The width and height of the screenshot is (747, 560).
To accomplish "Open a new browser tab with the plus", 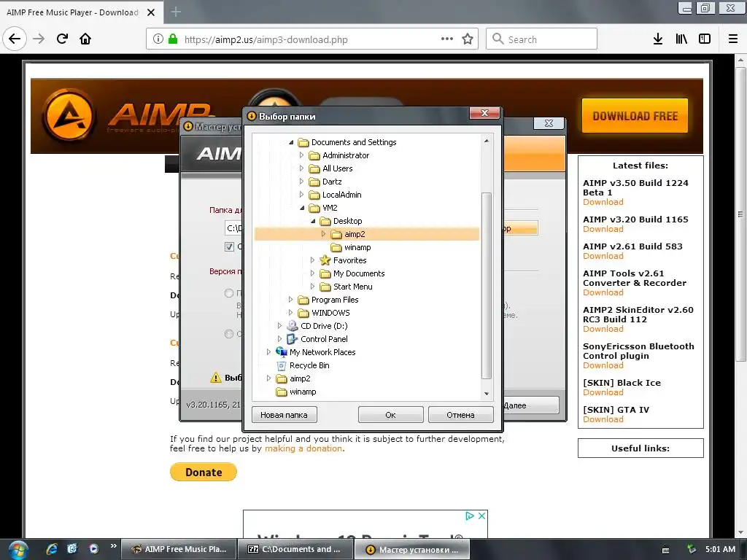I will 176,12.
